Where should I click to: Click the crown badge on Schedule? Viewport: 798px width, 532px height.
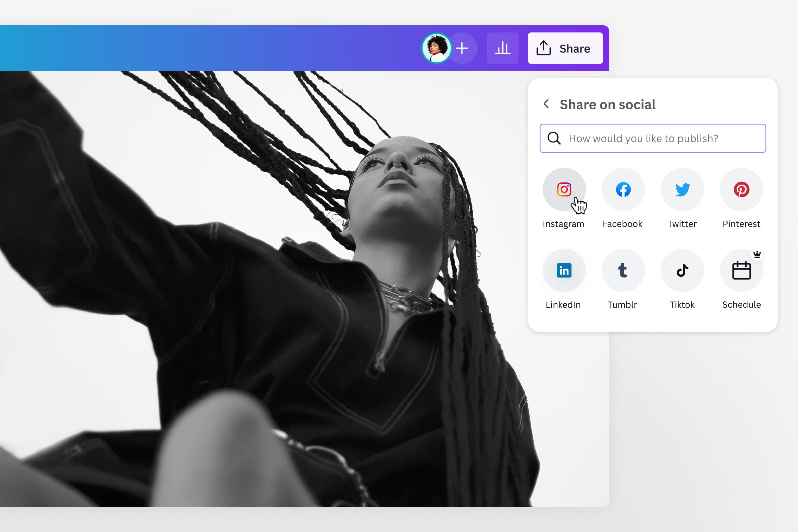[757, 255]
